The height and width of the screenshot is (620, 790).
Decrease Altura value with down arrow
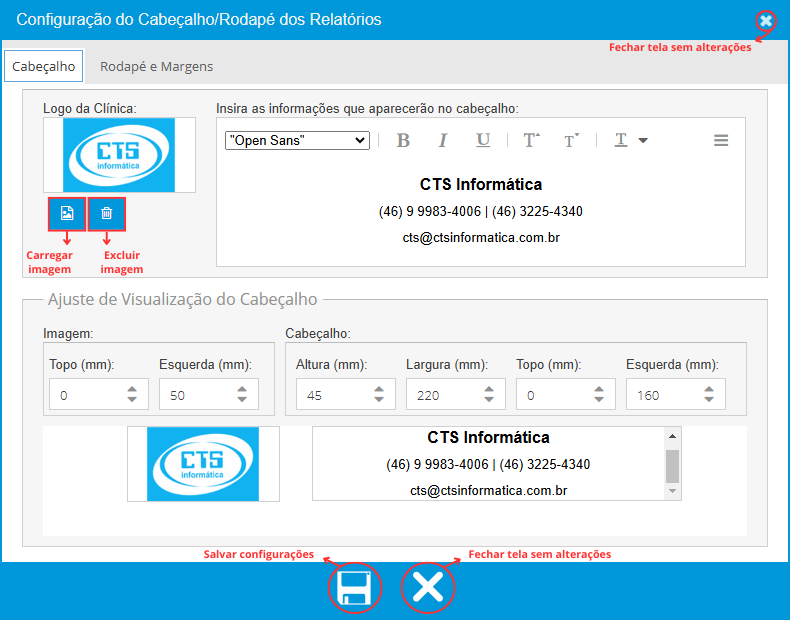point(379,399)
